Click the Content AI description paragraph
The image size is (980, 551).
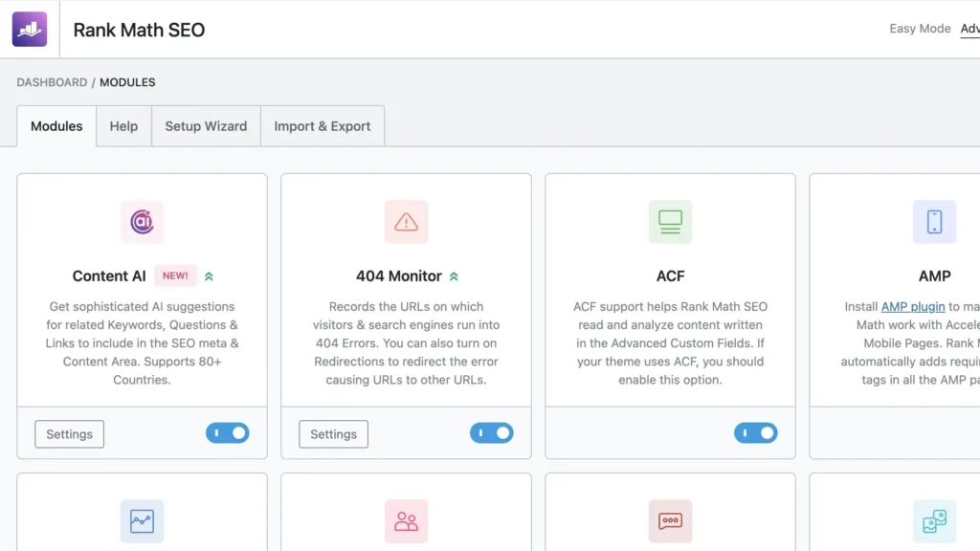(142, 343)
